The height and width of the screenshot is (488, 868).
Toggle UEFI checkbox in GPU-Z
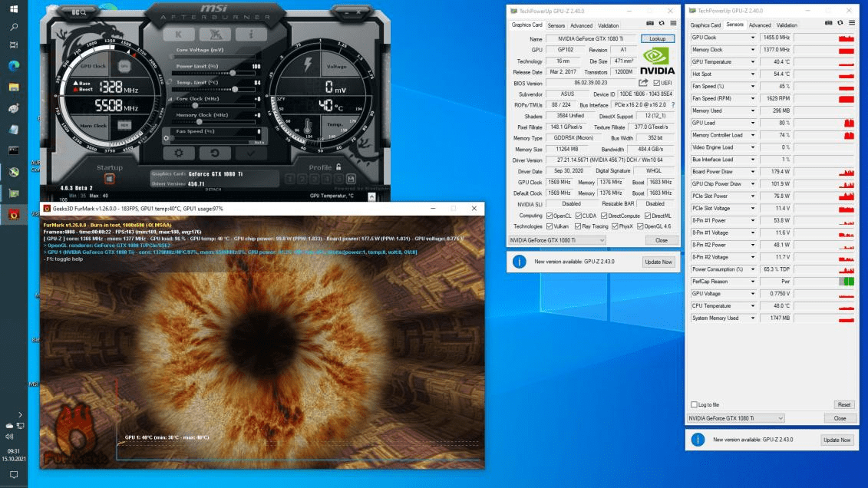coord(656,83)
